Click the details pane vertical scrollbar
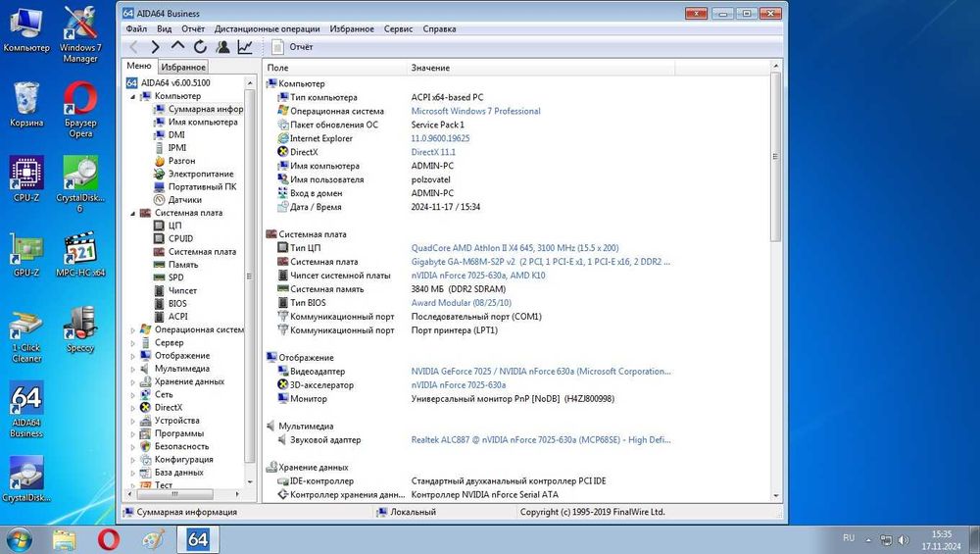980x554 pixels. pos(775,156)
